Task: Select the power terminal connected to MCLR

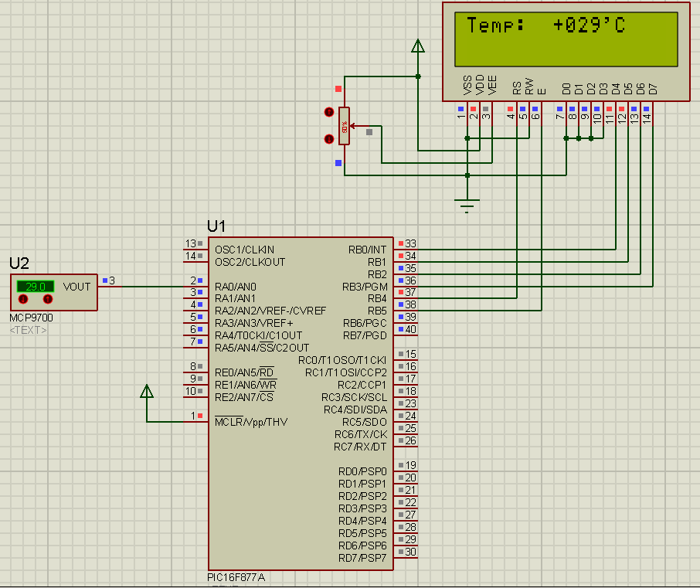Action: click(x=147, y=391)
